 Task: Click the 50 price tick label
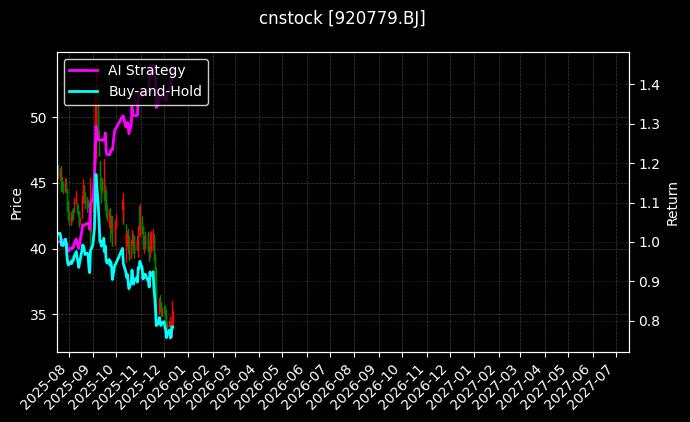click(40, 118)
